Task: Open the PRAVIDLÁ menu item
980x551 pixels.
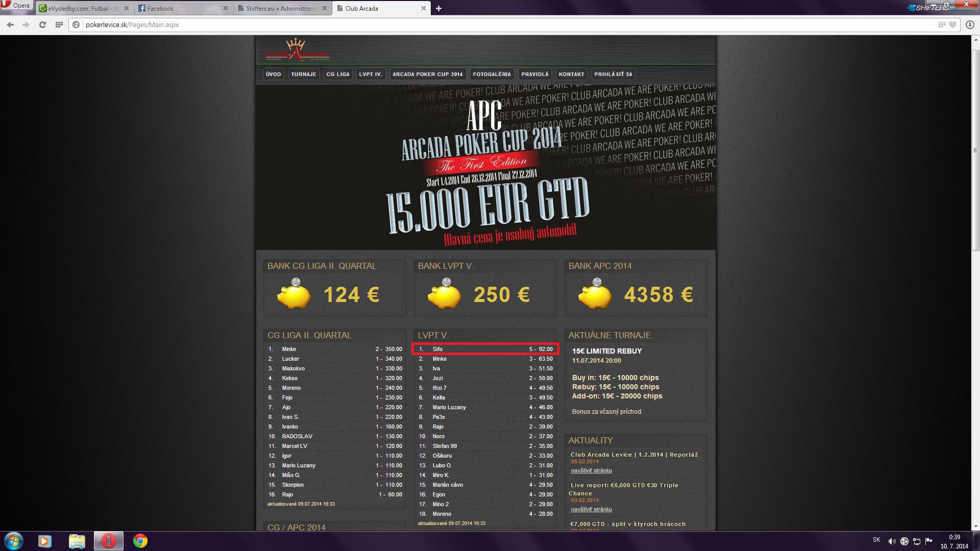Action: [x=535, y=74]
